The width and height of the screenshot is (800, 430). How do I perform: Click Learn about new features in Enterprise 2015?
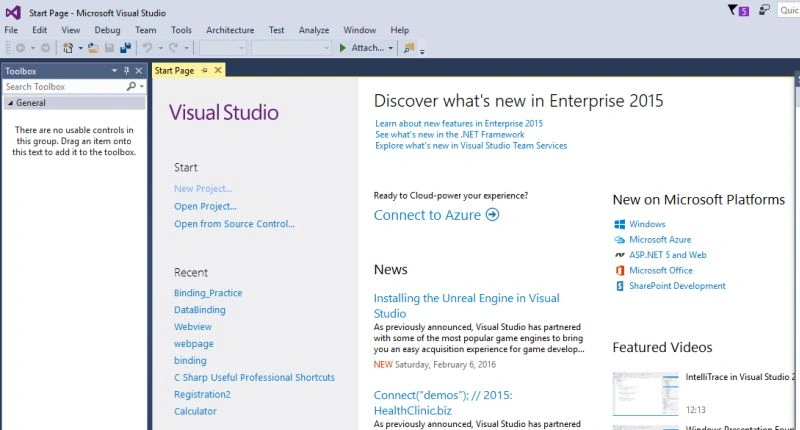(459, 123)
